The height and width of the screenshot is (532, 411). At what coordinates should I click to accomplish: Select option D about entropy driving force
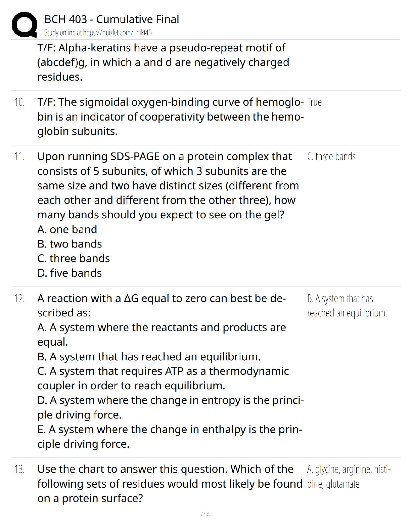tap(171, 408)
